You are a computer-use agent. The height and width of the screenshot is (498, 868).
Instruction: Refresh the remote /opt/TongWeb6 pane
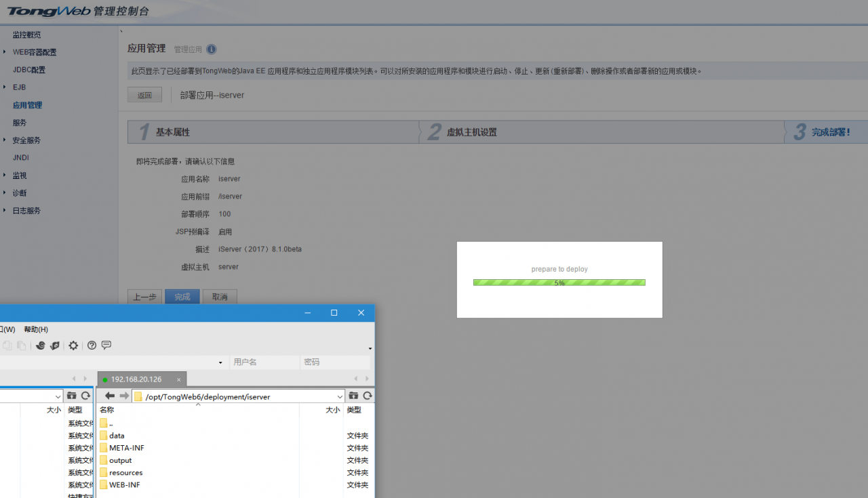pos(368,396)
